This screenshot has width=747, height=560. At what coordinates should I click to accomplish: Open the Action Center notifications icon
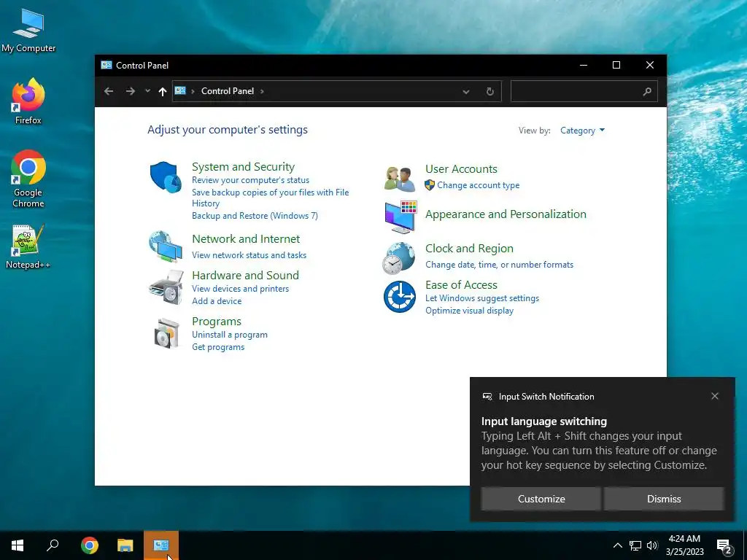(x=724, y=547)
